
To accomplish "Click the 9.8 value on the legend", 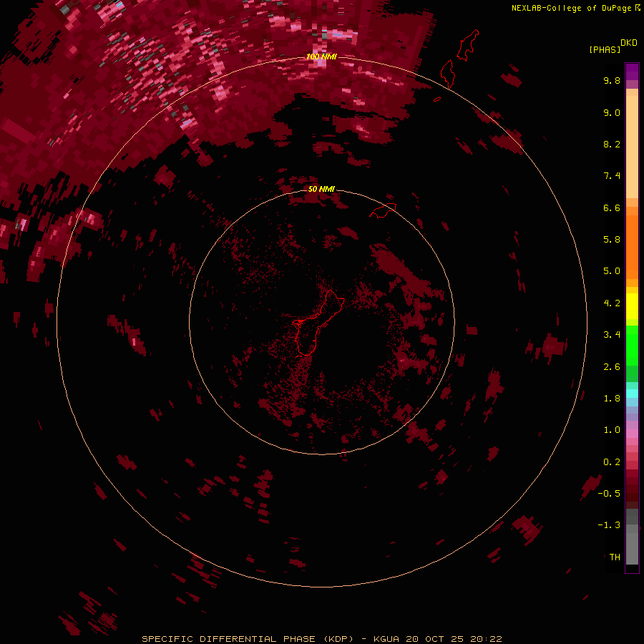I will 612,80.
